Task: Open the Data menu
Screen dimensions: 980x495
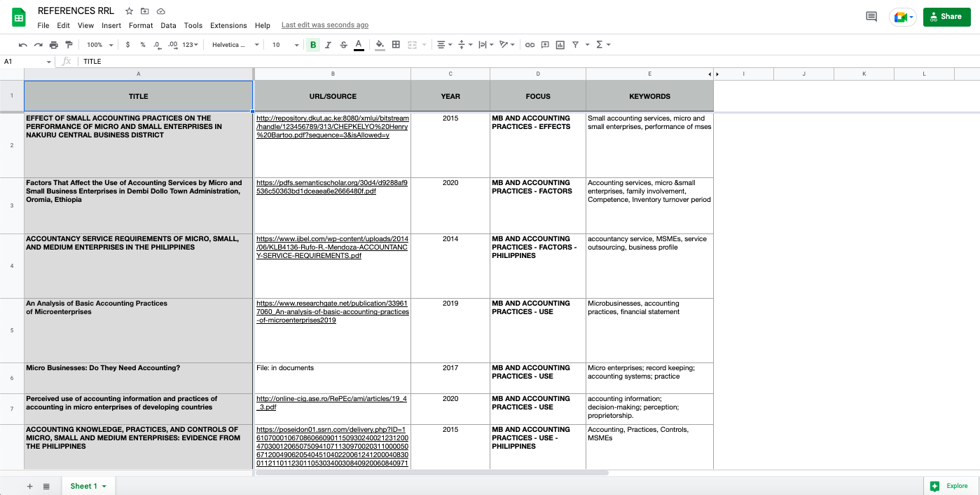Action: [168, 25]
